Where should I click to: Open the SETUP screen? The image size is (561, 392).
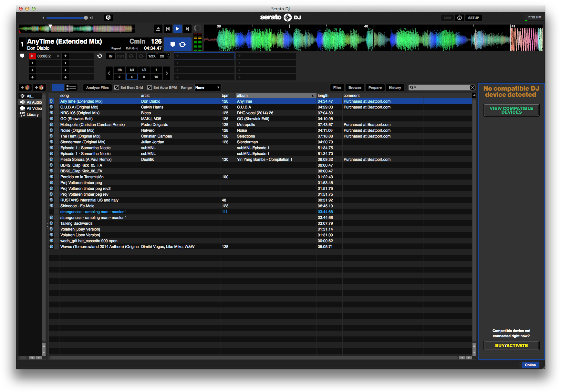pos(473,18)
